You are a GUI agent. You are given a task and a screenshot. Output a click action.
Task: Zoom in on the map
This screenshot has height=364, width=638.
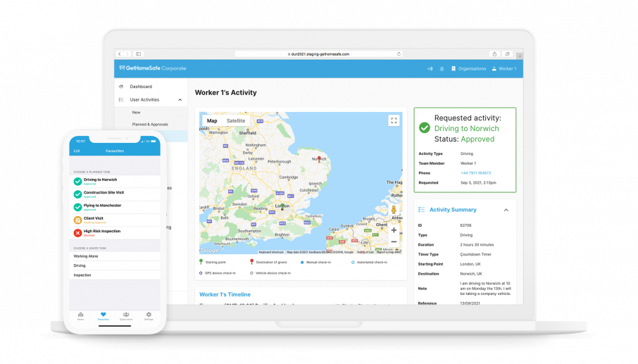pyautogui.click(x=394, y=230)
